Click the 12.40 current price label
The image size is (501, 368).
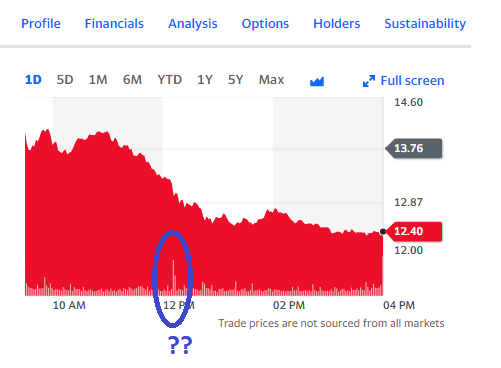[413, 231]
